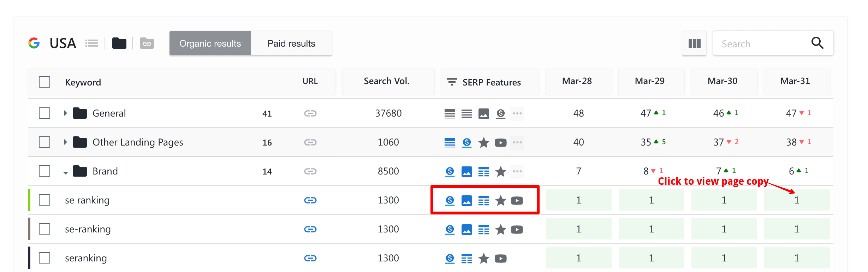The width and height of the screenshot is (868, 272).
Task: Check the Other Landing Pages checkbox
Action: coord(44,142)
